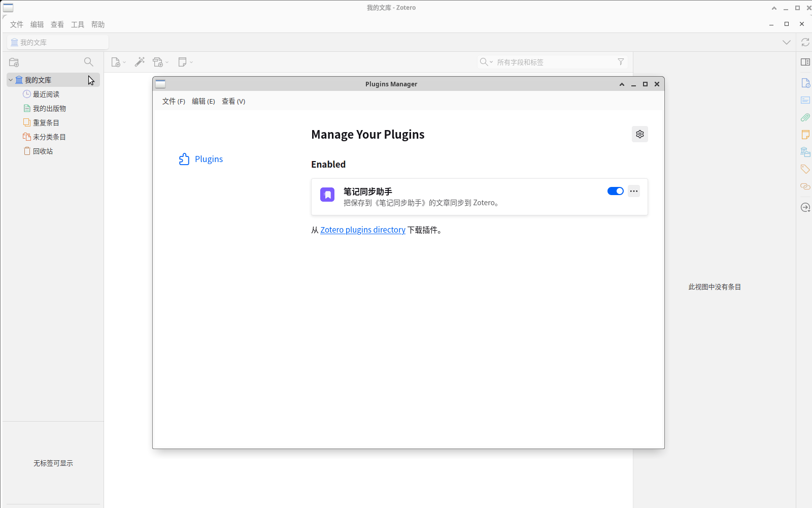Toggle the item pane layout icon
Viewport: 812px width, 508px height.
[805, 62]
